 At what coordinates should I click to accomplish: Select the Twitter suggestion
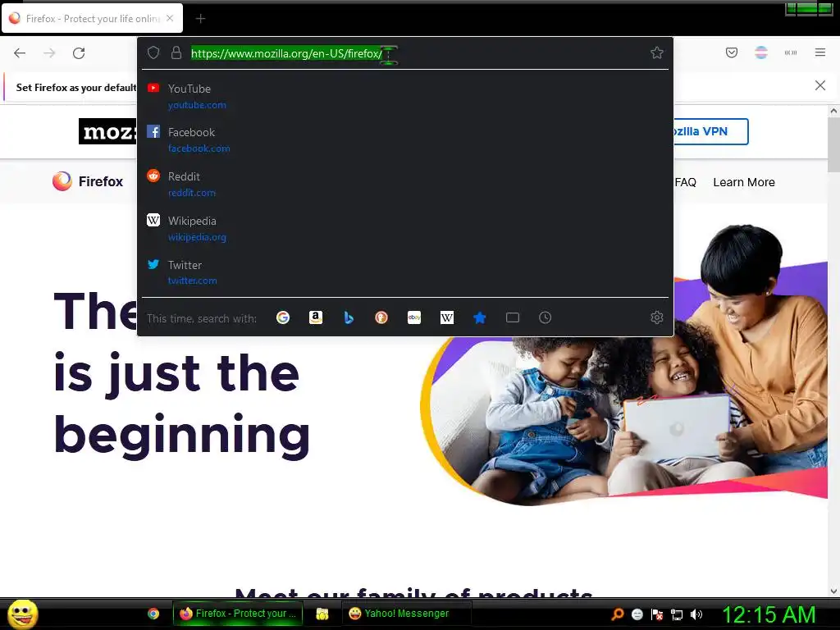[405, 272]
